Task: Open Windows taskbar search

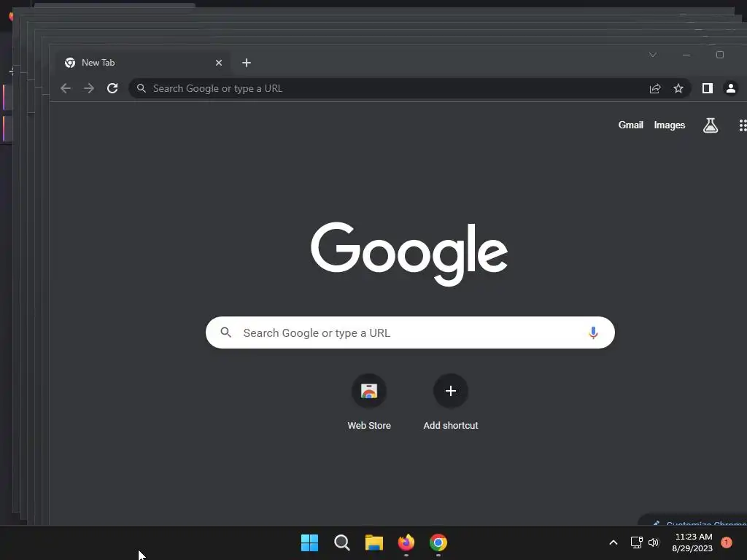Action: 342,542
